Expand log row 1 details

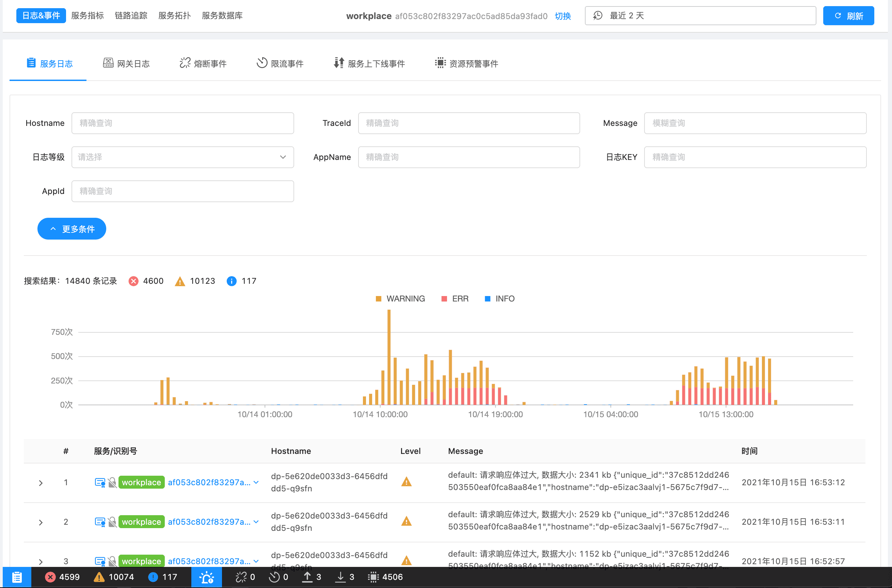pyautogui.click(x=41, y=483)
